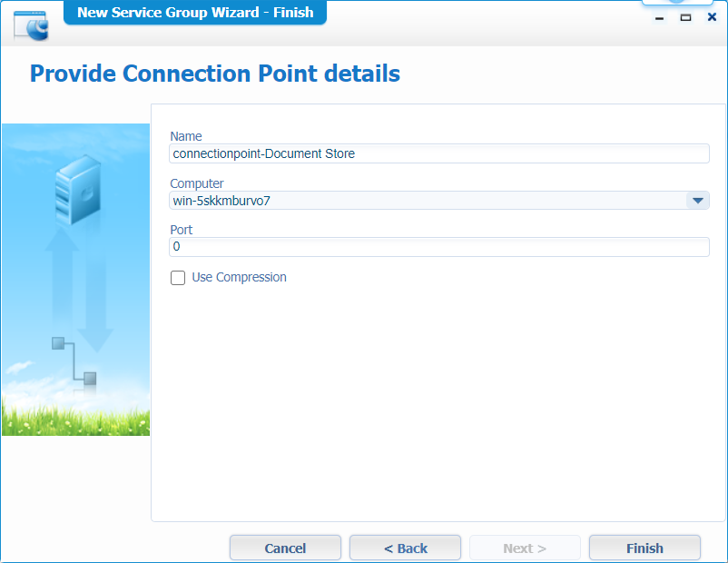Click Finish to complete the wizard
This screenshot has width=728, height=563.
(x=644, y=548)
